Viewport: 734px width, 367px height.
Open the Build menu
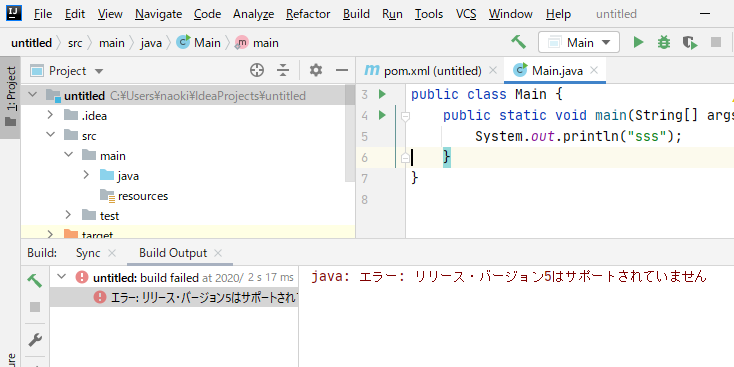pos(356,14)
